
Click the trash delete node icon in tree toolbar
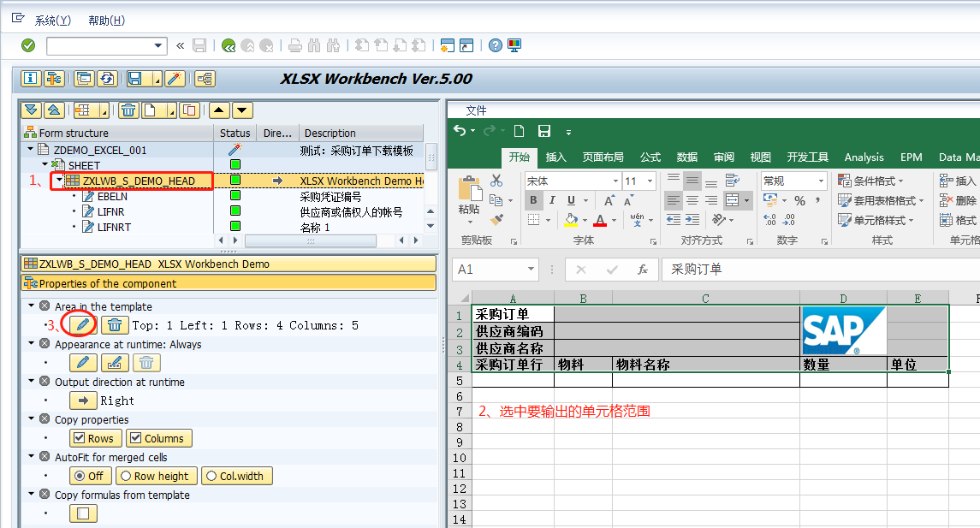click(x=128, y=110)
